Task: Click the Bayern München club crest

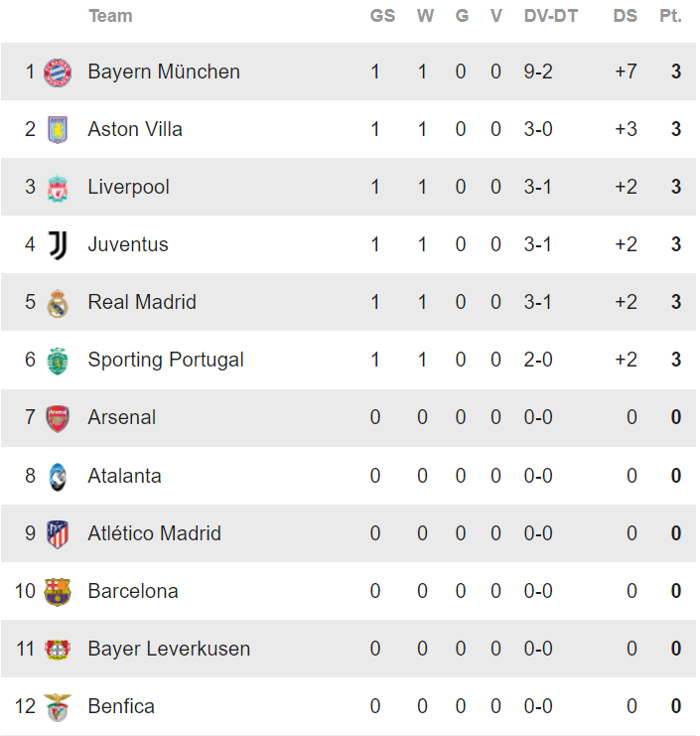Action: coord(58,73)
